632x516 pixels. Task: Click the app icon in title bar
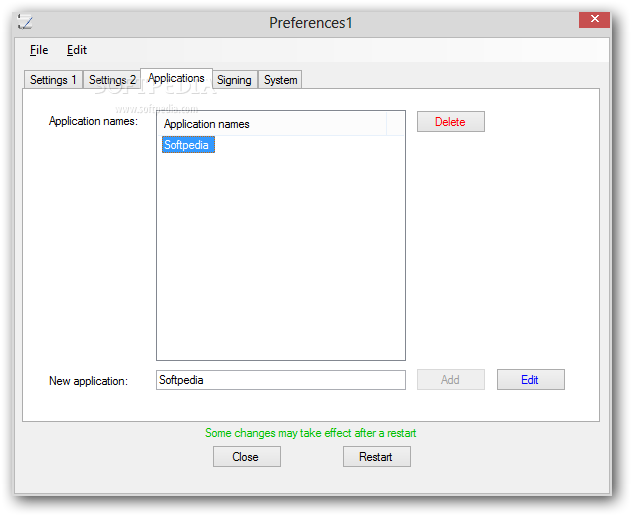click(25, 21)
